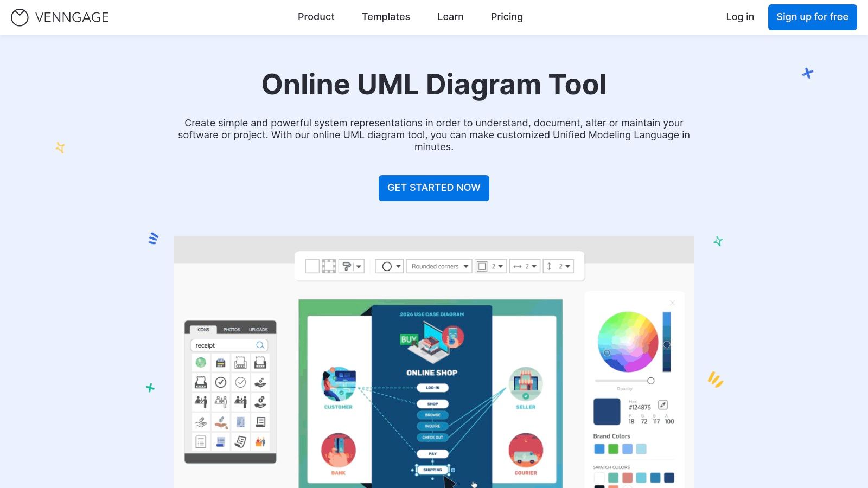Select the coin-in-hand payment icon
The width and height of the screenshot is (868, 488).
coord(260,382)
